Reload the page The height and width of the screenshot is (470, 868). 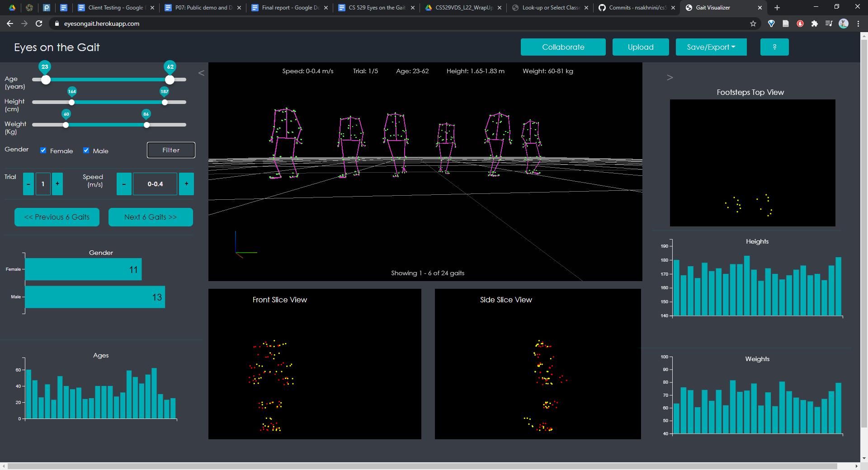click(x=39, y=23)
